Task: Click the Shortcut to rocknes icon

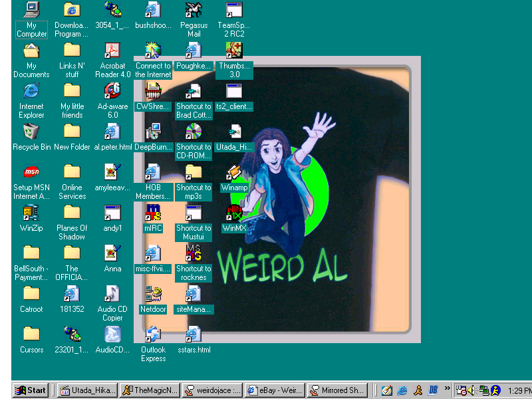Action: [x=194, y=253]
